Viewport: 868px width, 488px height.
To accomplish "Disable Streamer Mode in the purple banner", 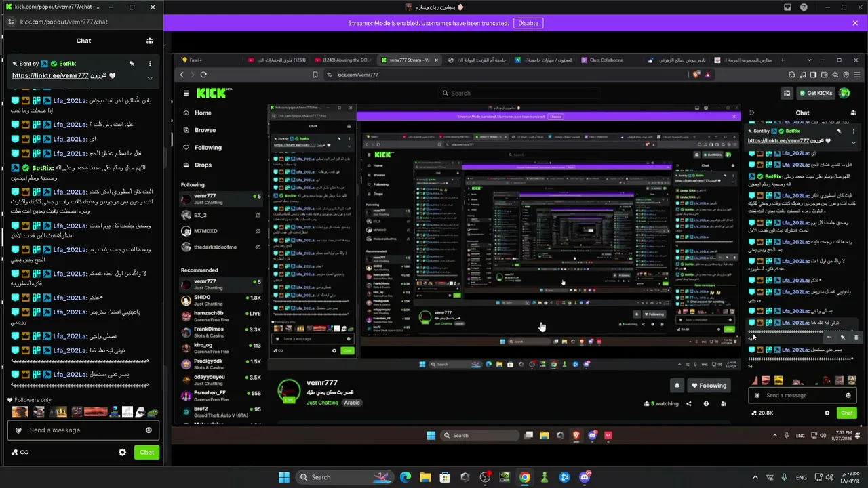I will tap(528, 23).
